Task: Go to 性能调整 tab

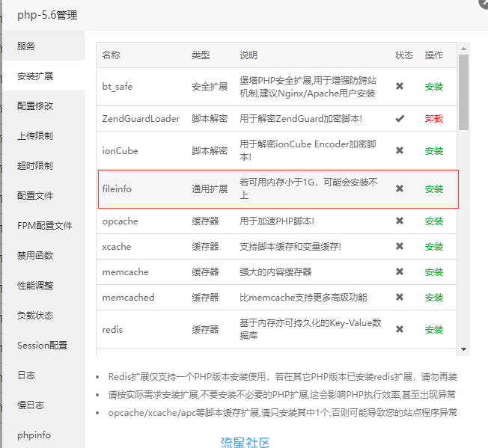Action: [43, 285]
